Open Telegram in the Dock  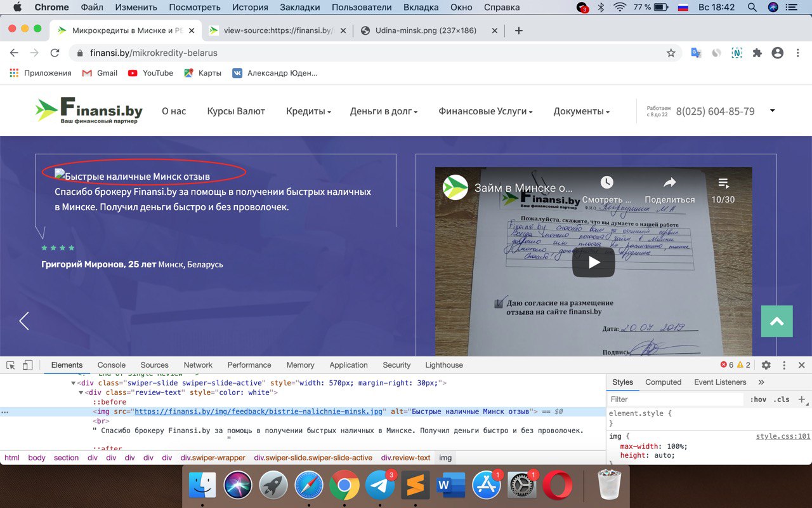[379, 486]
